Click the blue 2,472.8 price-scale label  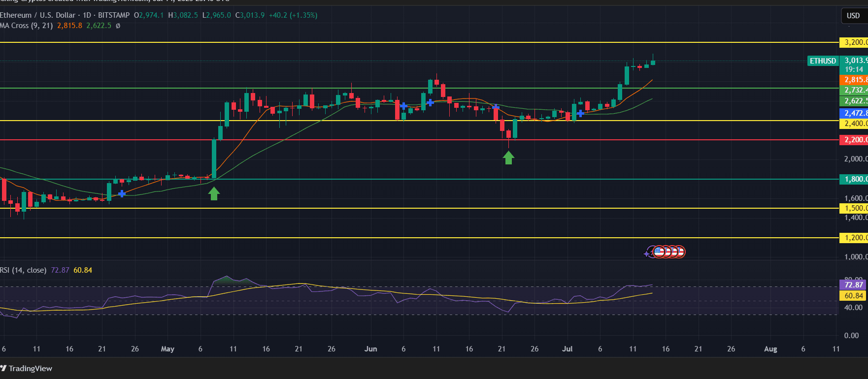[x=854, y=113]
